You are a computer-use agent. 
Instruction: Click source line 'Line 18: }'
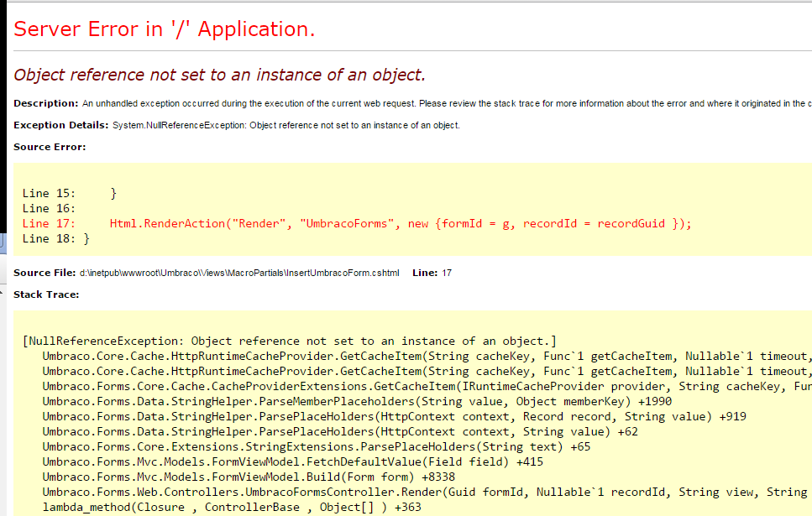tap(56, 238)
